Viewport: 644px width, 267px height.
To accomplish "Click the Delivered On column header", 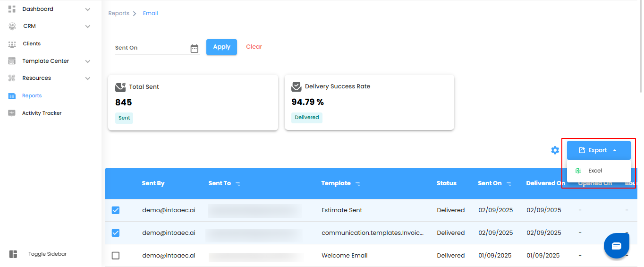I will (x=546, y=183).
